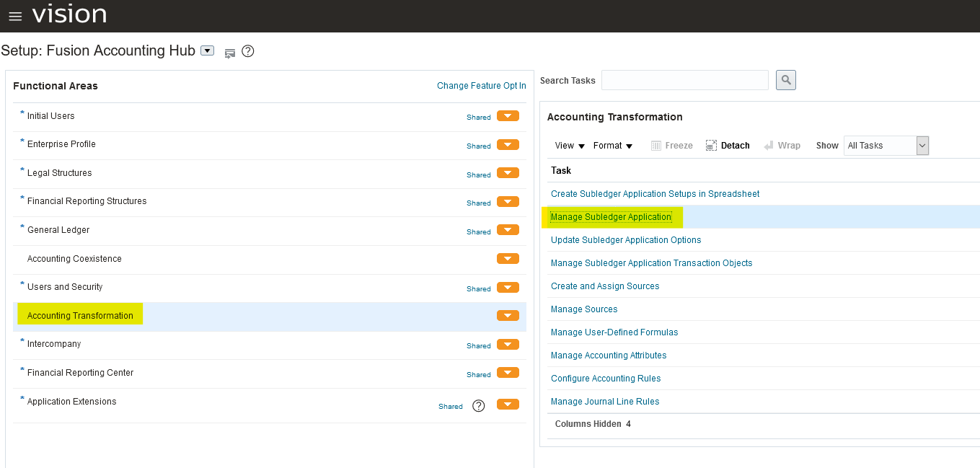The image size is (980, 468).
Task: Click Change Feature Opt In link
Action: pos(481,86)
